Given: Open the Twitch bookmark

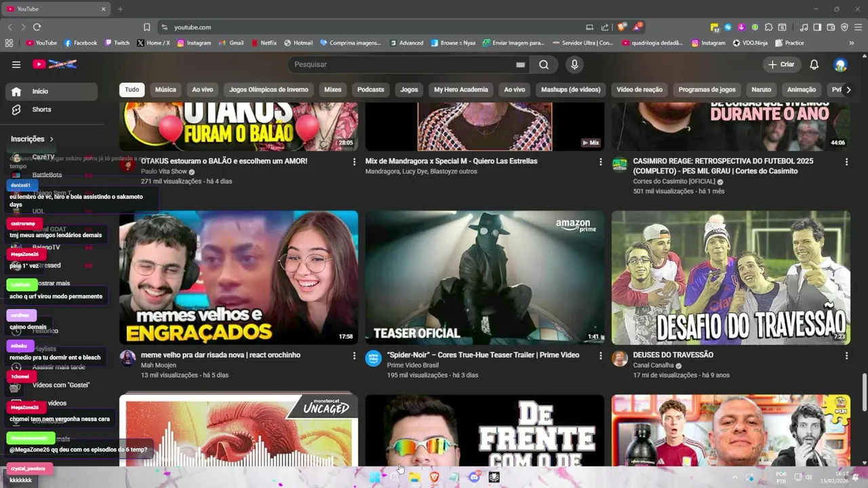Looking at the screenshot, I should [x=117, y=43].
